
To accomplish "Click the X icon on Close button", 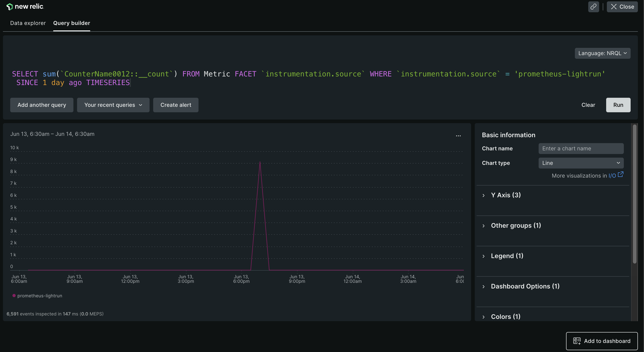I will click(614, 7).
